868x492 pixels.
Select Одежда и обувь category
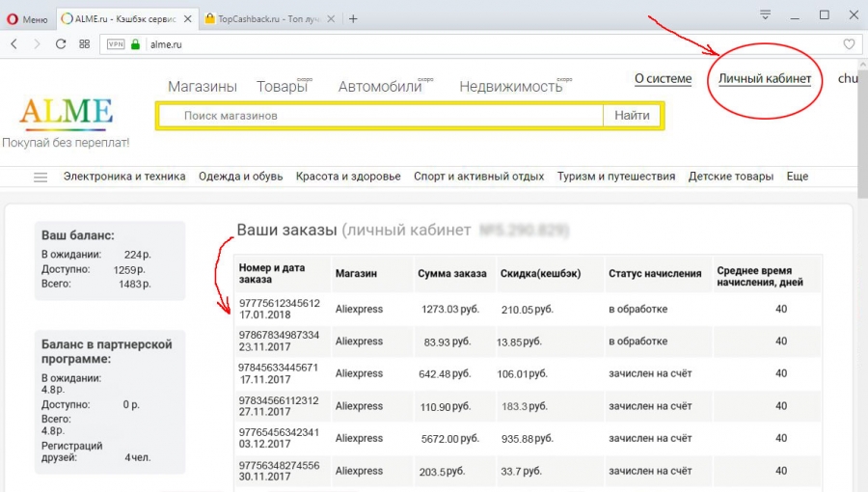pyautogui.click(x=241, y=176)
